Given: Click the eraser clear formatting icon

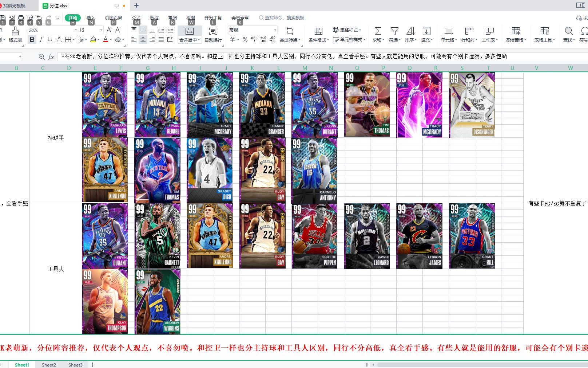Looking at the screenshot, I should 118,39.
